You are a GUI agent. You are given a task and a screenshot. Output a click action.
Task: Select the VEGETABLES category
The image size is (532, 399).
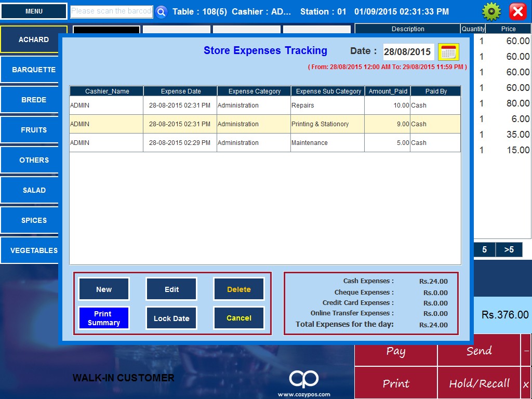[x=34, y=250]
